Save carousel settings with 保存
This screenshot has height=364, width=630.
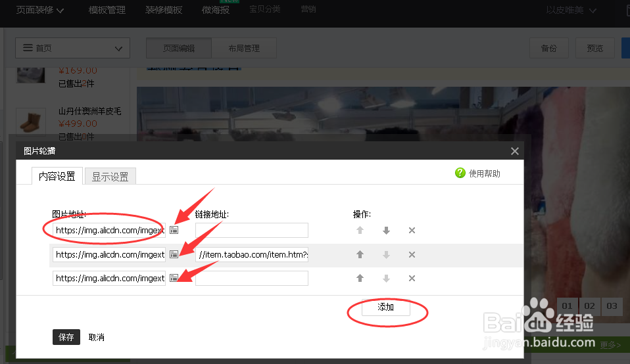[x=66, y=337]
